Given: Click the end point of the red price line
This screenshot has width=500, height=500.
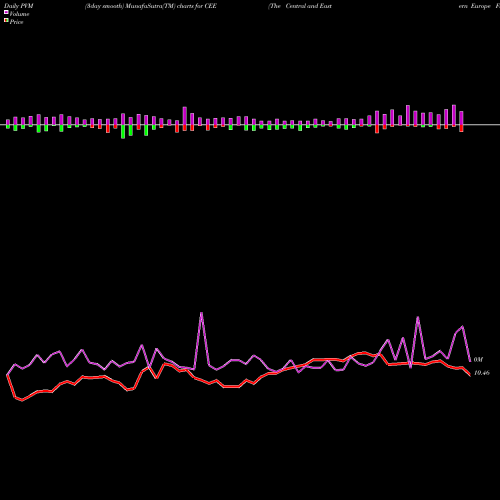Looking at the screenshot, I should click(470, 375).
